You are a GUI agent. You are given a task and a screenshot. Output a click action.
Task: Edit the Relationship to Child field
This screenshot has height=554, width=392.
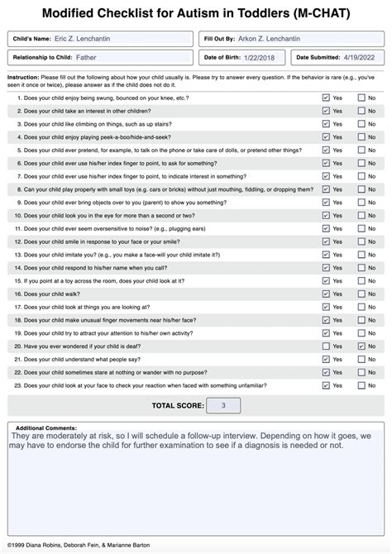133,58
